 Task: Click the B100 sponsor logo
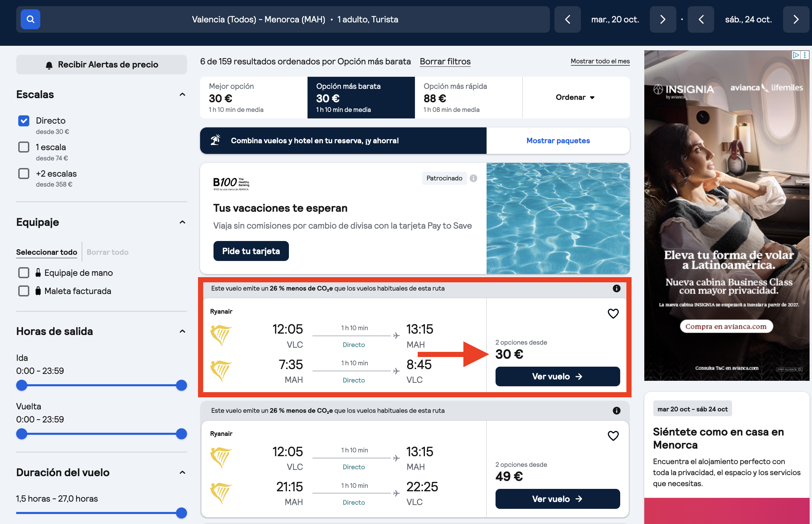click(231, 184)
